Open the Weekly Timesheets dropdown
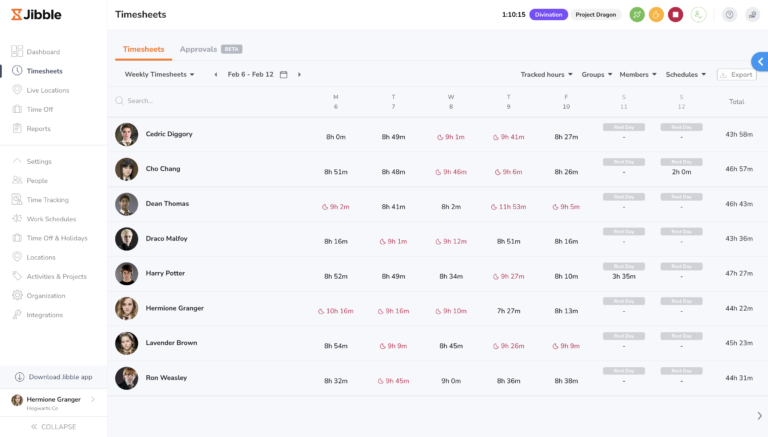The image size is (768, 437). [x=159, y=75]
